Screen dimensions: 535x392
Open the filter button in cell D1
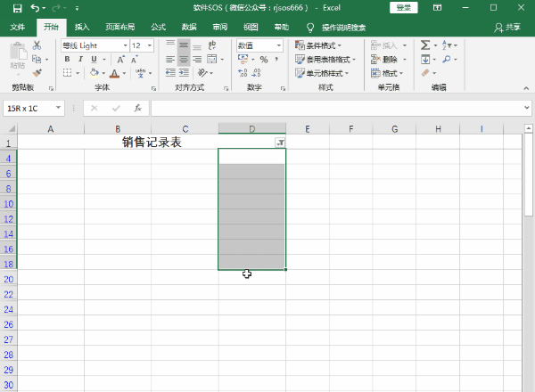280,143
